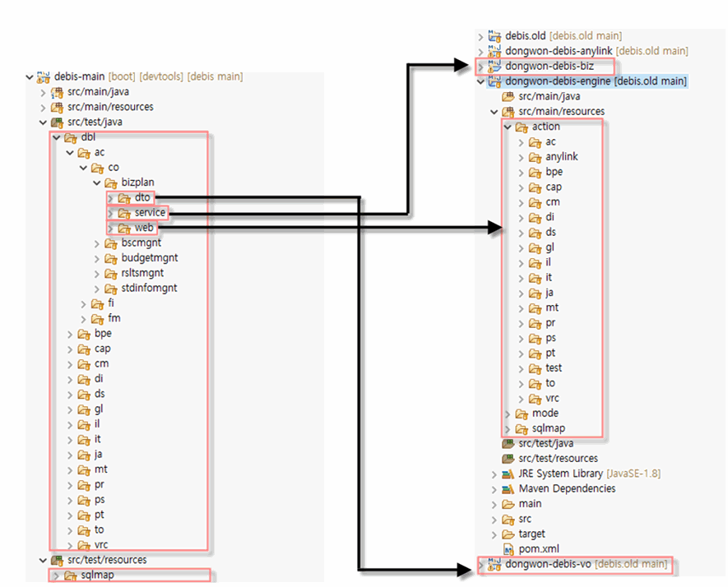Expand the JRE System Library node
Image resolution: width=728 pixels, height=587 pixels.
494,474
